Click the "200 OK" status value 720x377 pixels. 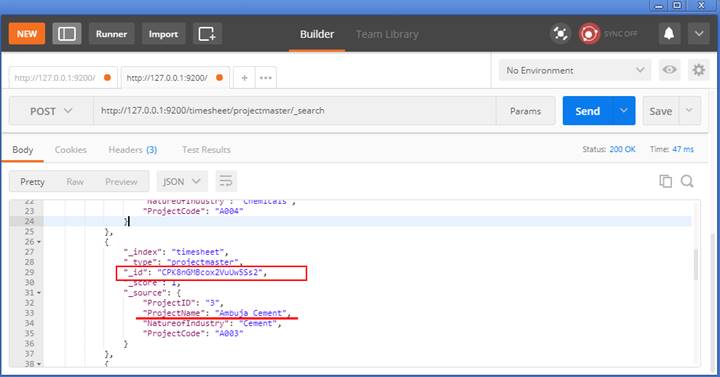coord(622,149)
